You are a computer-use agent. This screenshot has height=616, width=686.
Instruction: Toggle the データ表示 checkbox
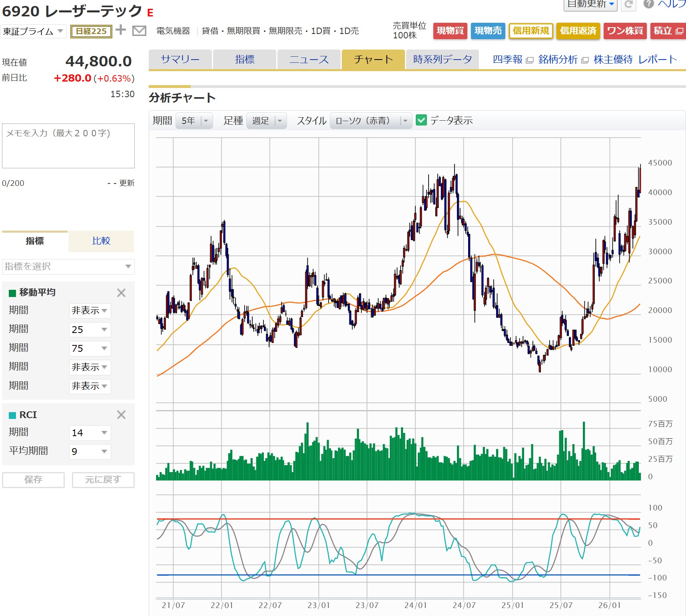pyautogui.click(x=421, y=120)
